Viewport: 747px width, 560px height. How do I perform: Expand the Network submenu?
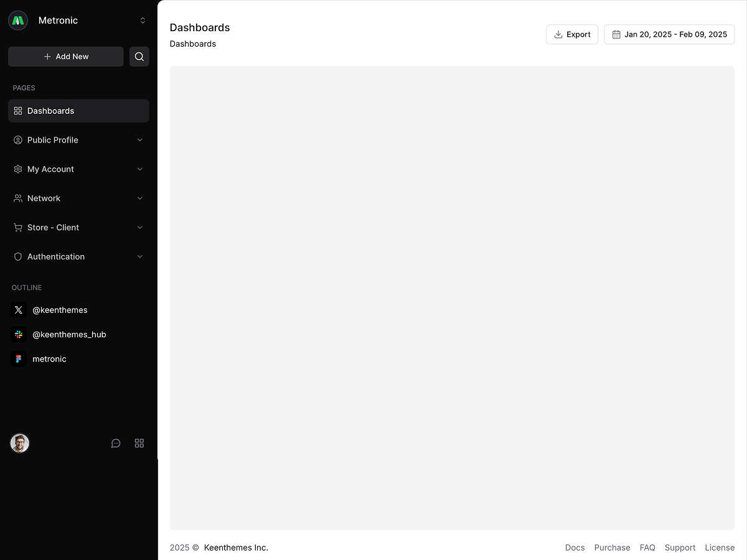[x=78, y=198]
